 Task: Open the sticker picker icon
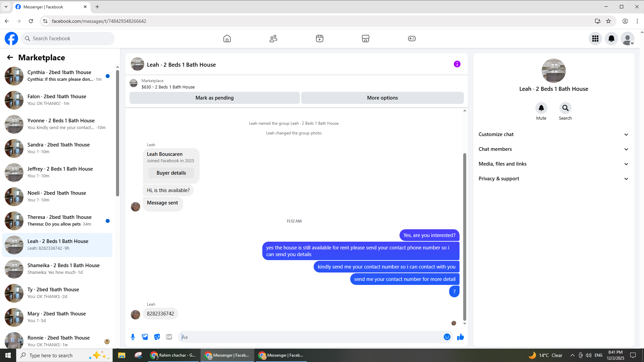coord(157,337)
